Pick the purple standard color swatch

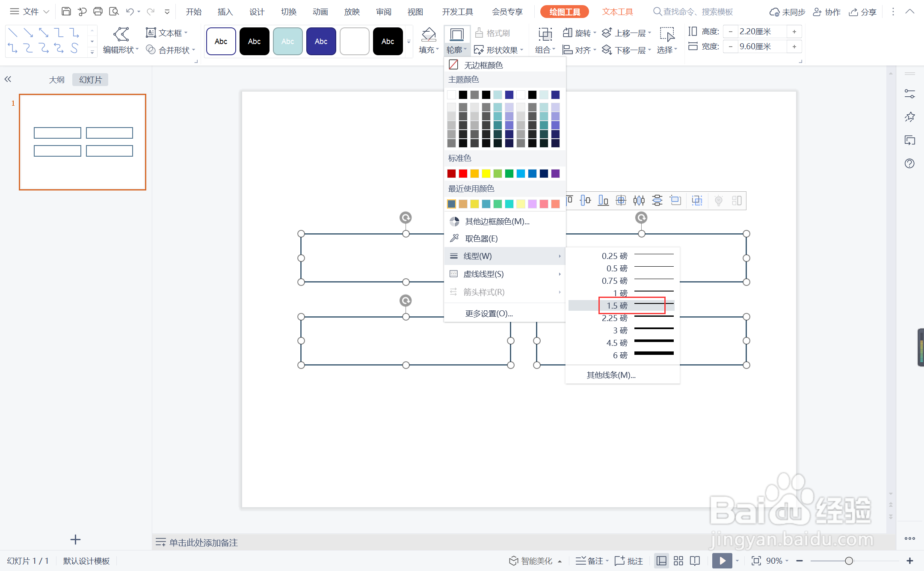tap(555, 173)
